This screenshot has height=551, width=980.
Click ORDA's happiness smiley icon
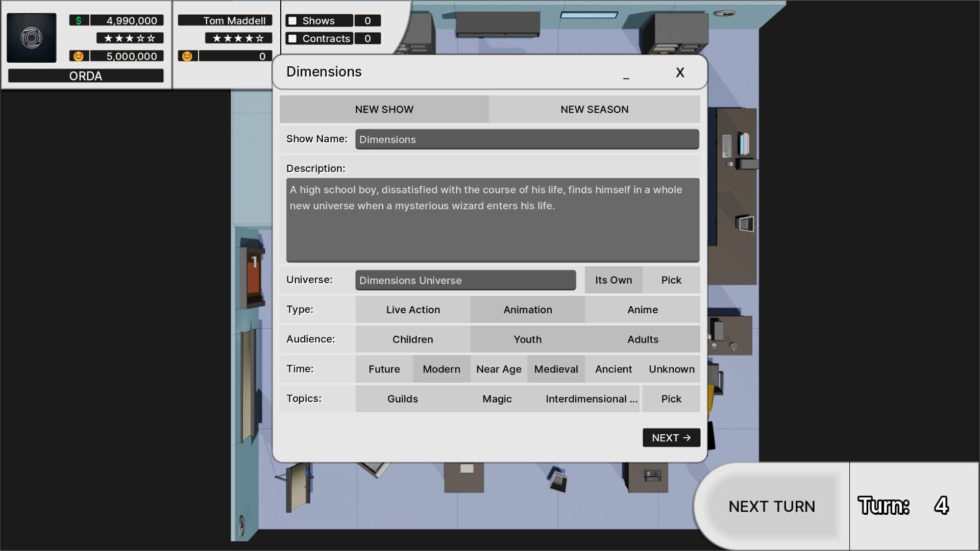79,56
